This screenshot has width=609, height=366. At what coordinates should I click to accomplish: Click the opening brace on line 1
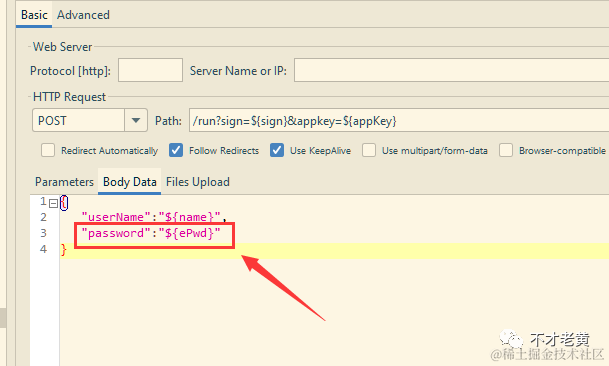64,203
